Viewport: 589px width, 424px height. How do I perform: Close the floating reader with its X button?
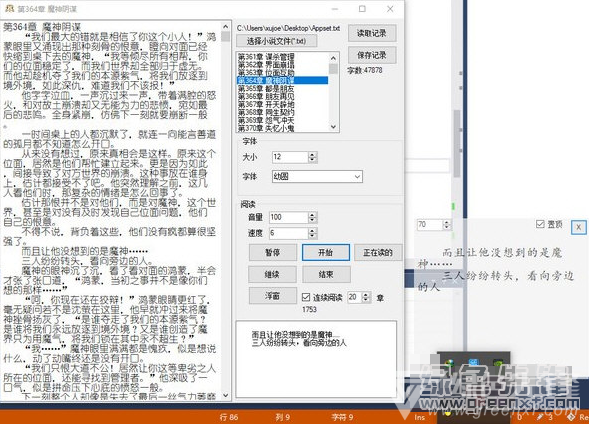pos(578,227)
